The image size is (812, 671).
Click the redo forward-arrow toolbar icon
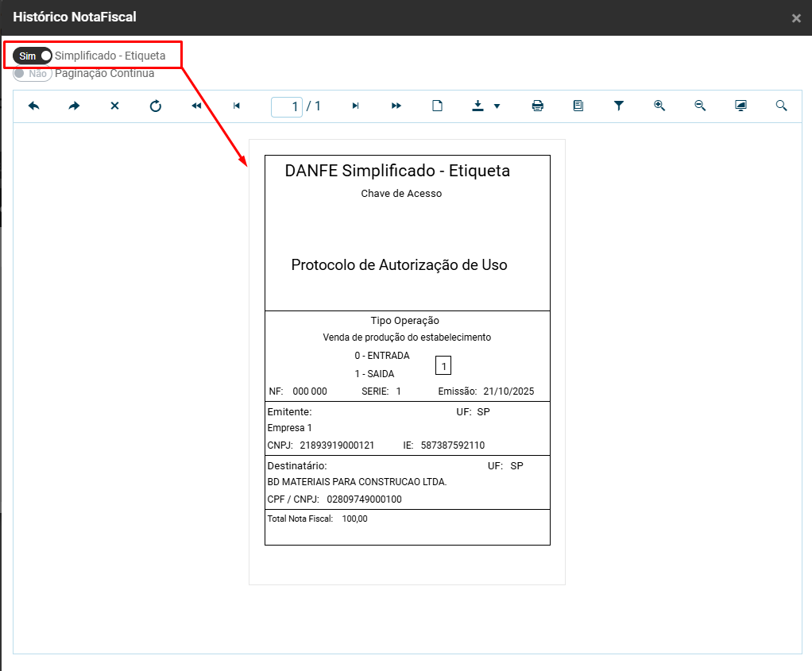coord(74,106)
